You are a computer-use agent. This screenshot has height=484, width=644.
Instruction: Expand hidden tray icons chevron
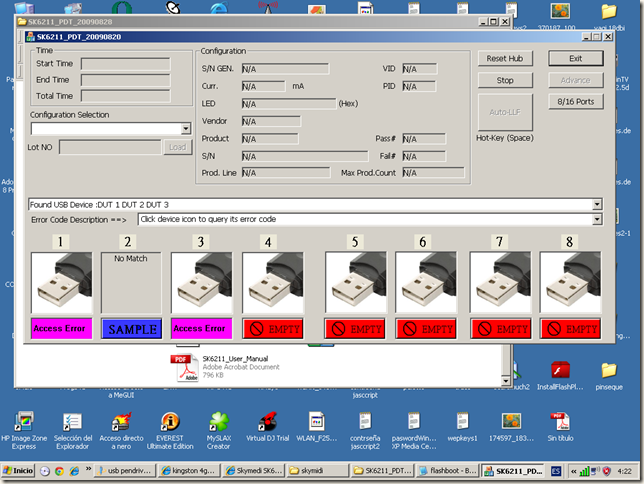point(574,471)
